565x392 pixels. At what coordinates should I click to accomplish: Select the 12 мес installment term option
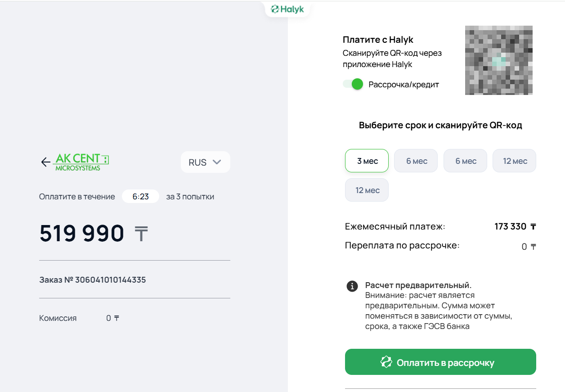514,161
